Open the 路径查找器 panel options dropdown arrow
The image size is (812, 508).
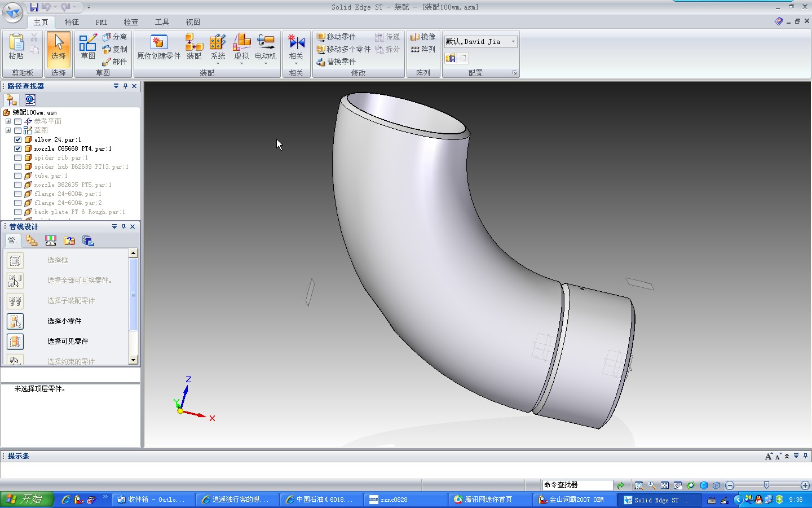coord(116,86)
